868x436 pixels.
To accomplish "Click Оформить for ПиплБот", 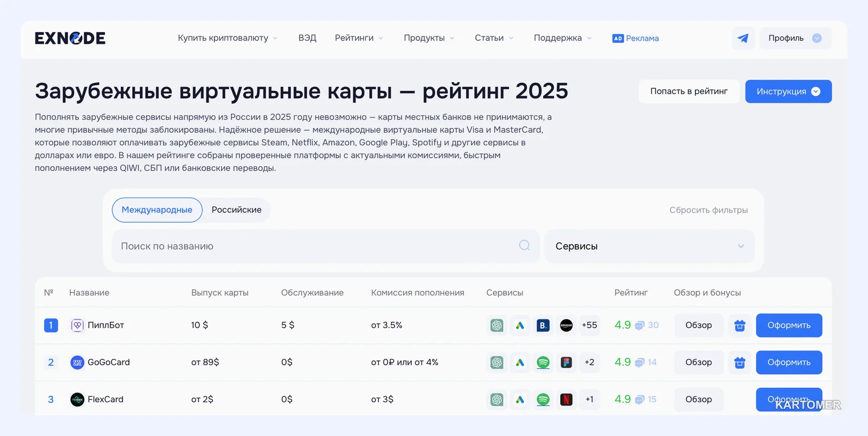I will pos(789,326).
